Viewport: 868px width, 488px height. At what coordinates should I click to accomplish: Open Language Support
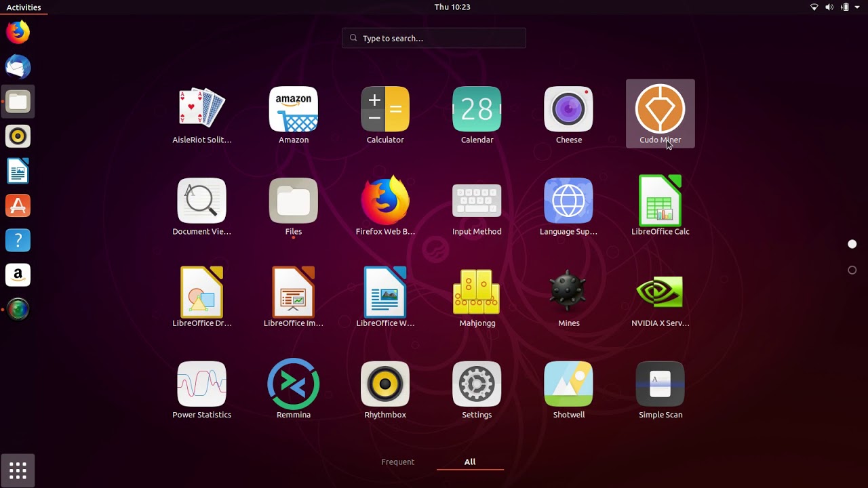[x=568, y=205]
